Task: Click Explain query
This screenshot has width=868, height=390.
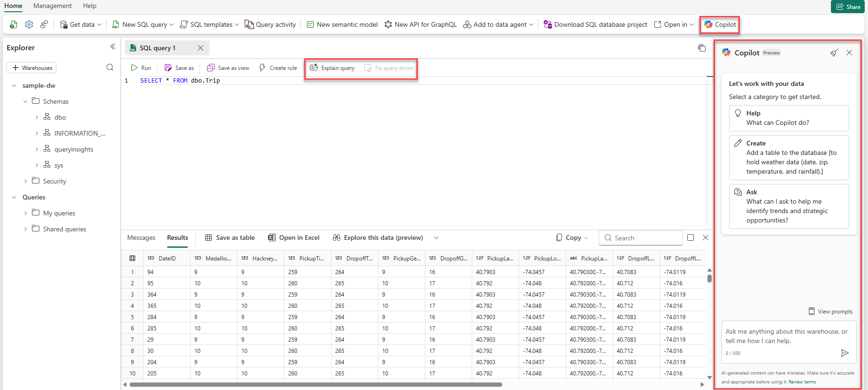Action: point(332,68)
